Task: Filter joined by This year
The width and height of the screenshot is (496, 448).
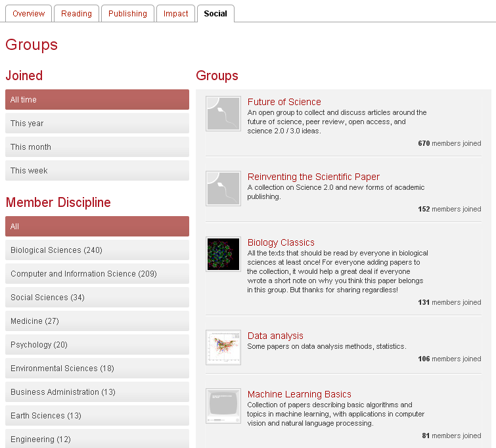Action: click(97, 123)
